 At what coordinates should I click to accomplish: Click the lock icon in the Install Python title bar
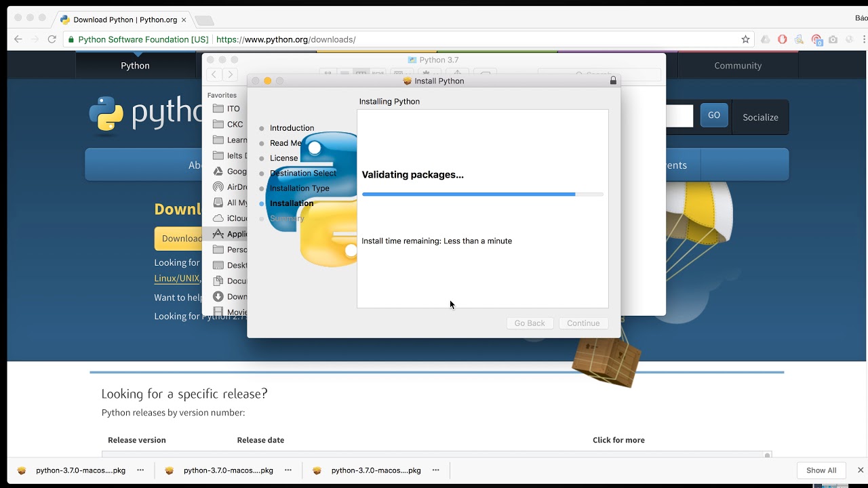coord(613,81)
